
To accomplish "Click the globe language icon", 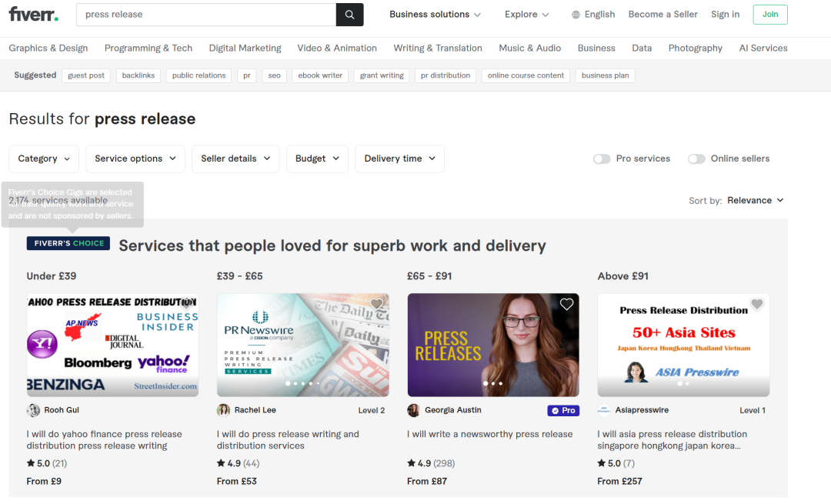I will tap(576, 15).
